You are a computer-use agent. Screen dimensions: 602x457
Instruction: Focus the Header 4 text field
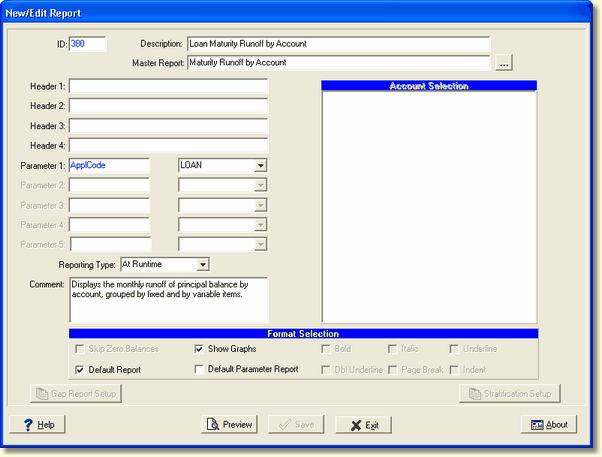click(x=168, y=144)
